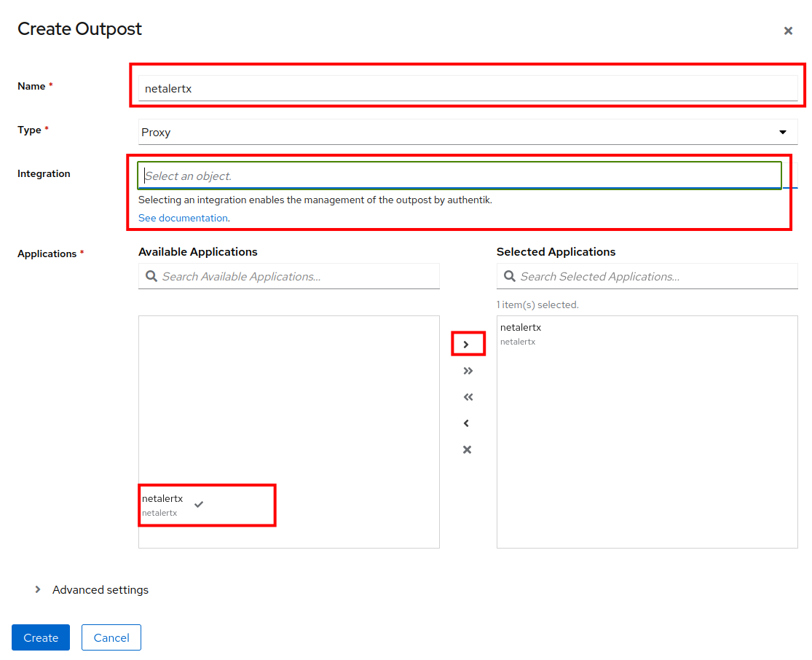Viewport: 812px width, 660px height.
Task: Click the X icon below the transfer arrows
Action: pyautogui.click(x=468, y=449)
